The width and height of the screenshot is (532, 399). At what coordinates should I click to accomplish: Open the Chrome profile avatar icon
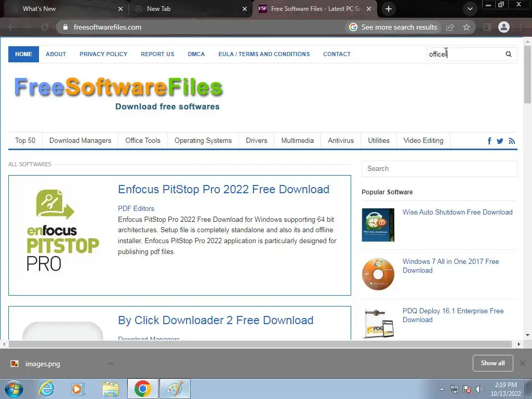pyautogui.click(x=504, y=27)
